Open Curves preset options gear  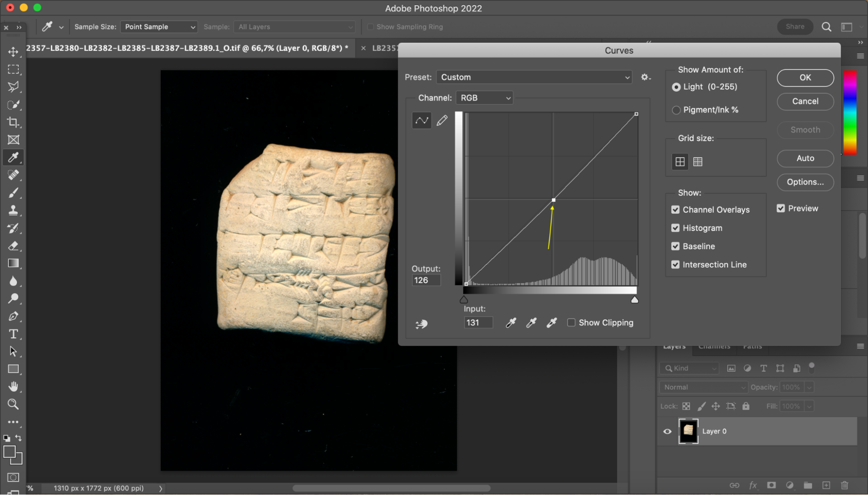[645, 77]
